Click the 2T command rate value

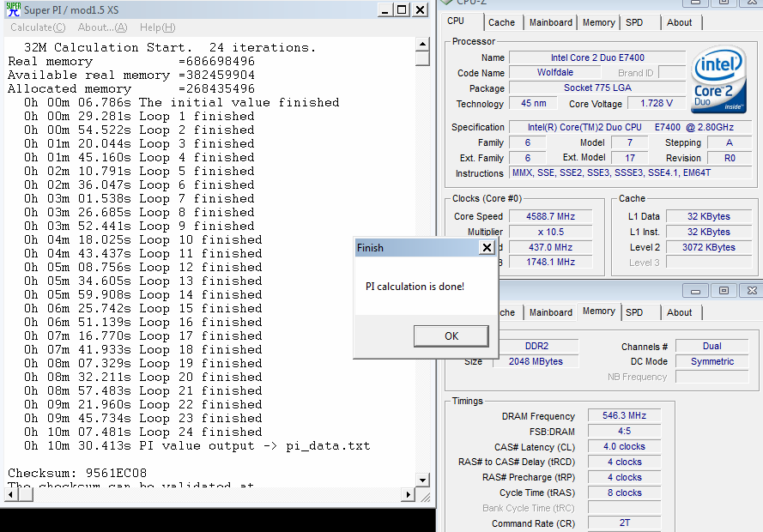[624, 523]
